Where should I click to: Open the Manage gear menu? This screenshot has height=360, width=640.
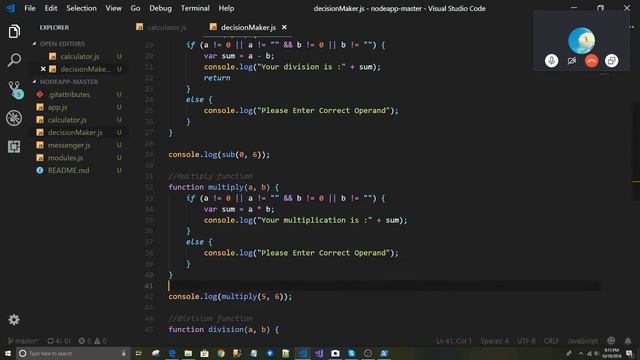pos(14,320)
